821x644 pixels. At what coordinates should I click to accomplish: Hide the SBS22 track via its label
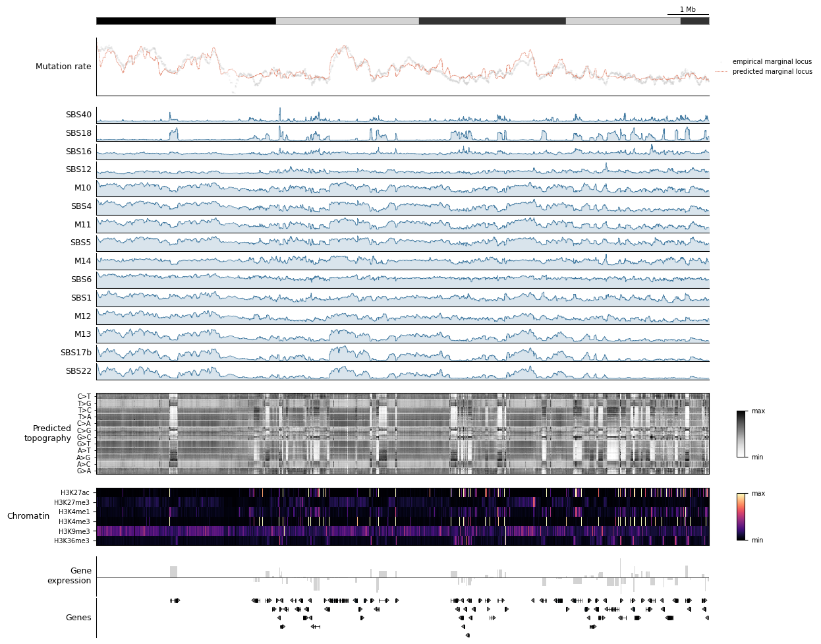[x=75, y=370]
